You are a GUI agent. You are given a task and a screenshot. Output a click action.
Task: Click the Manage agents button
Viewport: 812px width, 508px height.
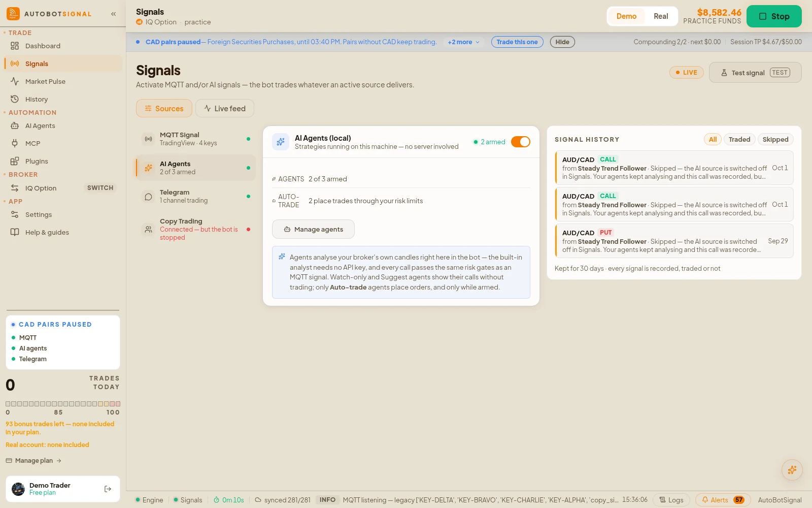coord(313,229)
